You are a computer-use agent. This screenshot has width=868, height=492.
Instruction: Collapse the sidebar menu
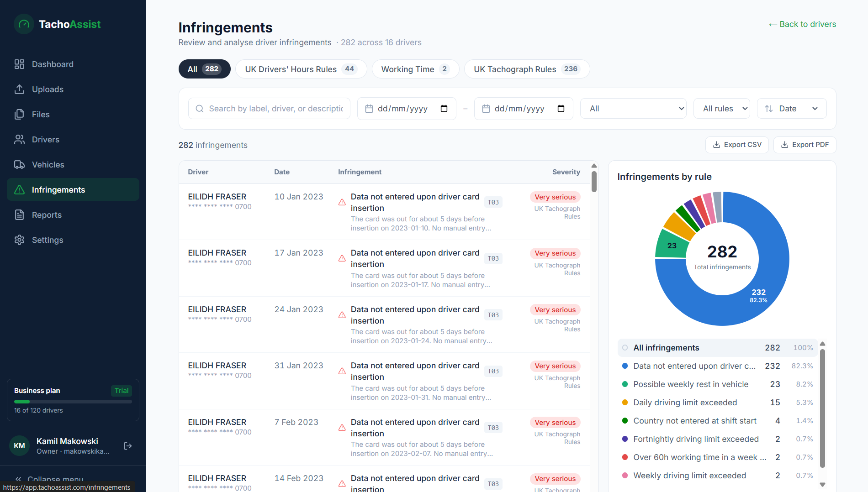pyautogui.click(x=50, y=479)
